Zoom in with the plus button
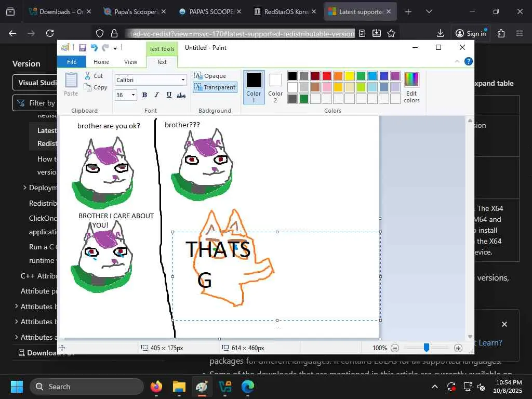532x399 pixels. pos(458,348)
